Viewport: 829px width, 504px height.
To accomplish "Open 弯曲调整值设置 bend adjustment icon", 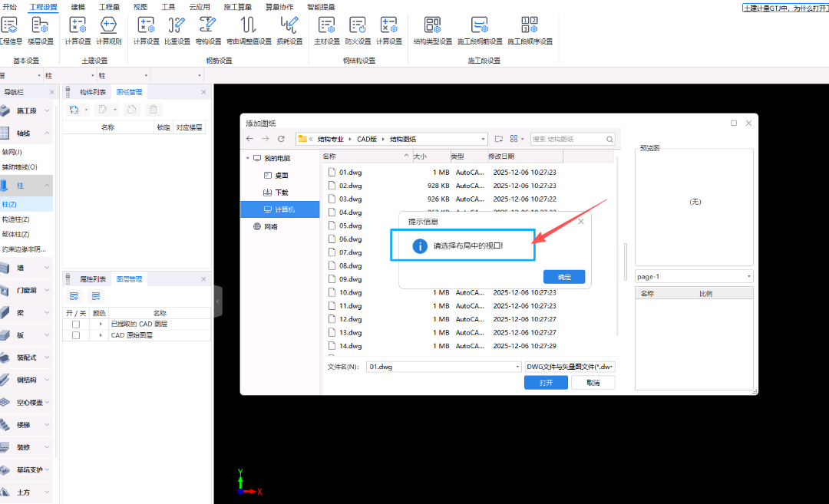I will 249,25.
